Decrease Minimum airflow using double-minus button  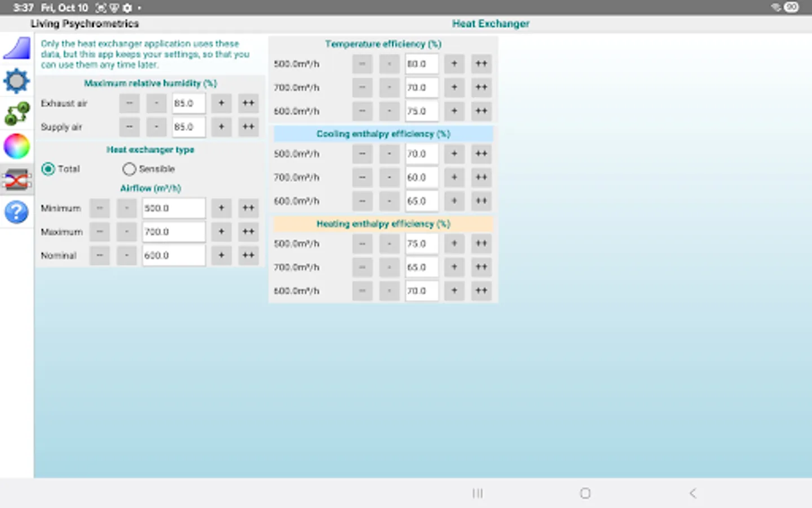click(99, 208)
